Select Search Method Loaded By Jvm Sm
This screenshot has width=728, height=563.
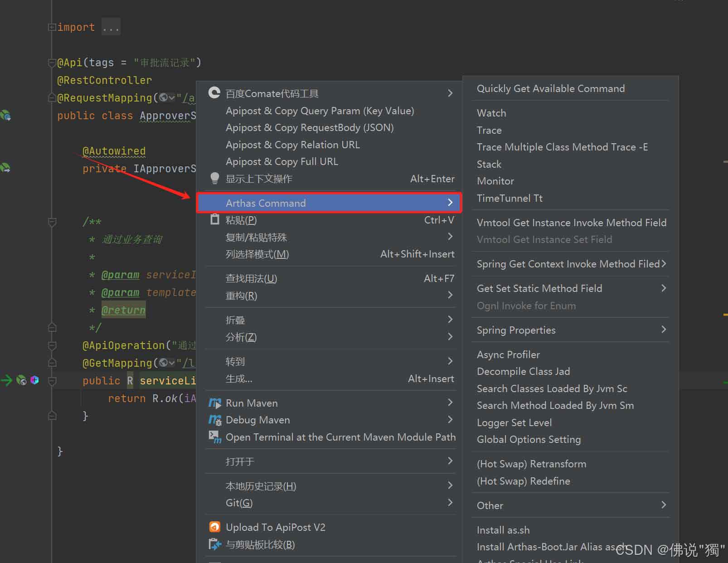pyautogui.click(x=555, y=405)
